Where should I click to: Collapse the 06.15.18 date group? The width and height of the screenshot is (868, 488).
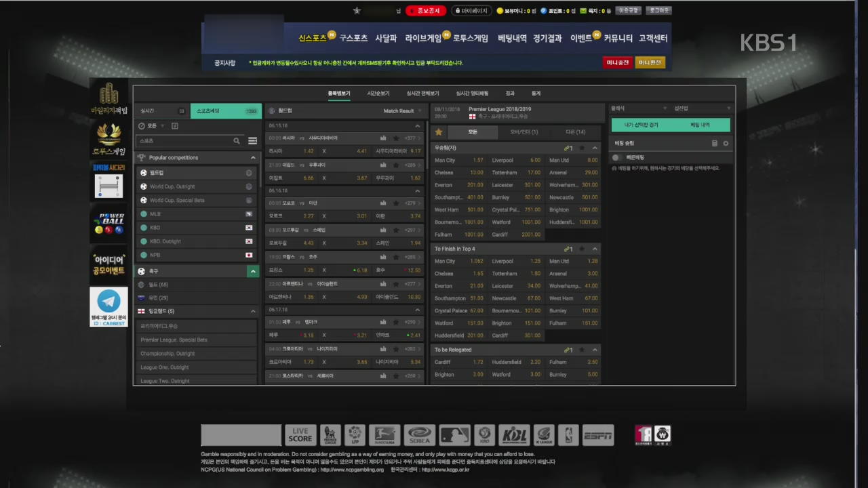[x=418, y=125]
